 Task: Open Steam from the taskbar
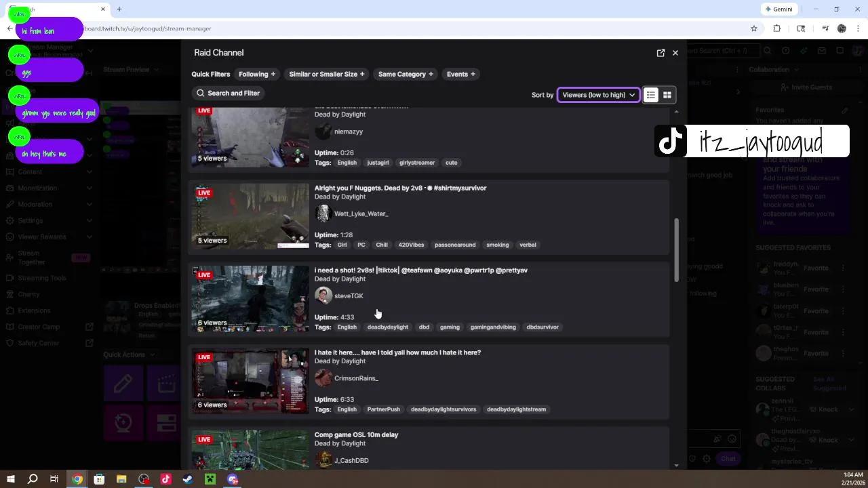(188, 479)
